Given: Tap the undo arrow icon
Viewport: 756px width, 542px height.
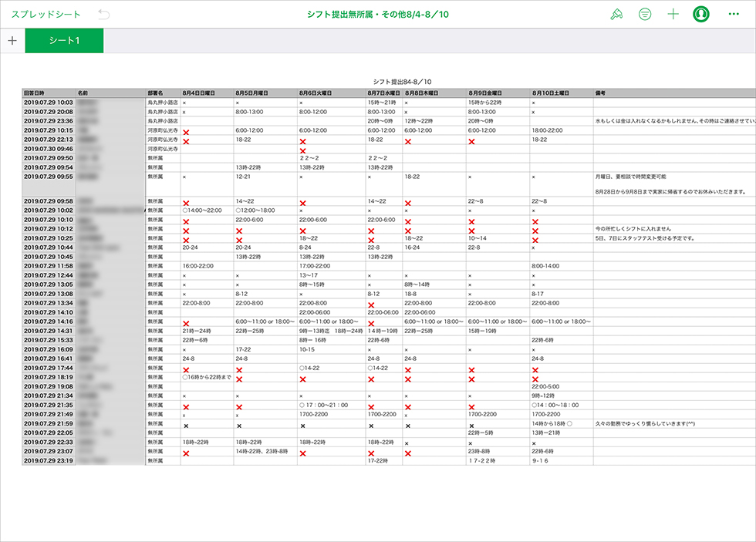Looking at the screenshot, I should (104, 14).
